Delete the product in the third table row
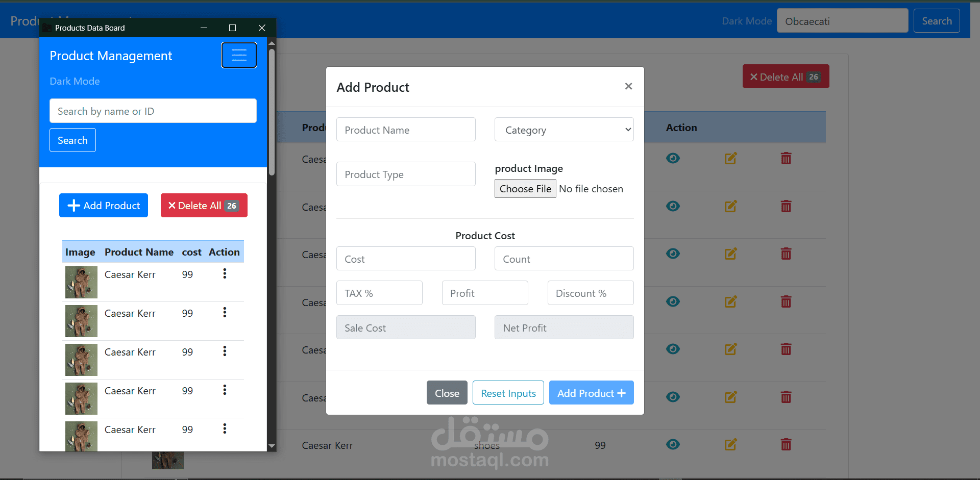Image resolution: width=980 pixels, height=480 pixels. pyautogui.click(x=786, y=254)
